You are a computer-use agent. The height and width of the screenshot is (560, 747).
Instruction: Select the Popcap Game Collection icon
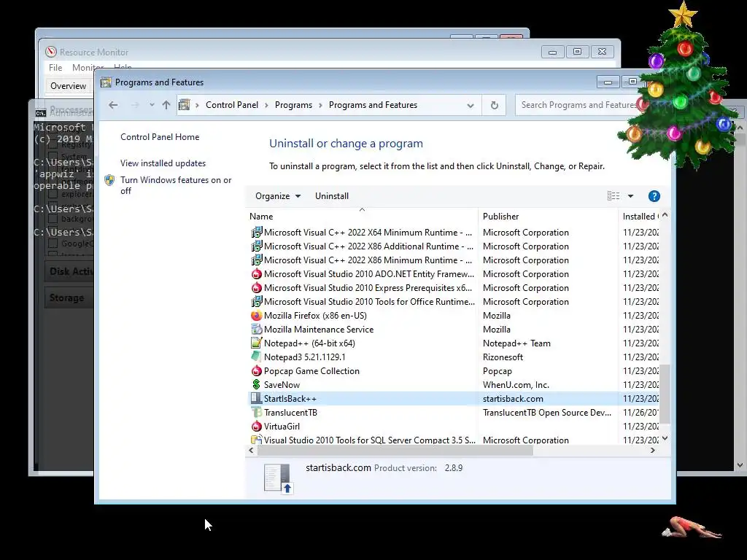256,370
